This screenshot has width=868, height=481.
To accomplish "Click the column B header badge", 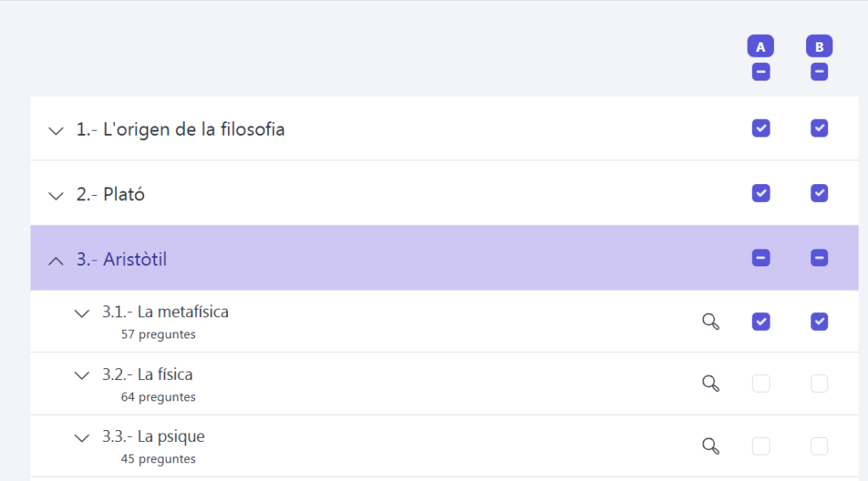I will [819, 47].
